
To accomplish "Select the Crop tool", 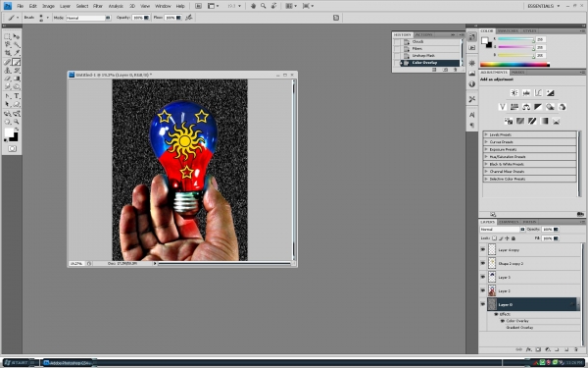I will tap(7, 53).
